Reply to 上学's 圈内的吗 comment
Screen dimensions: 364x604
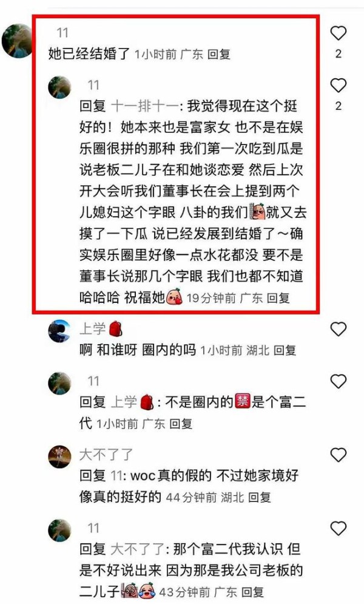coord(285,350)
